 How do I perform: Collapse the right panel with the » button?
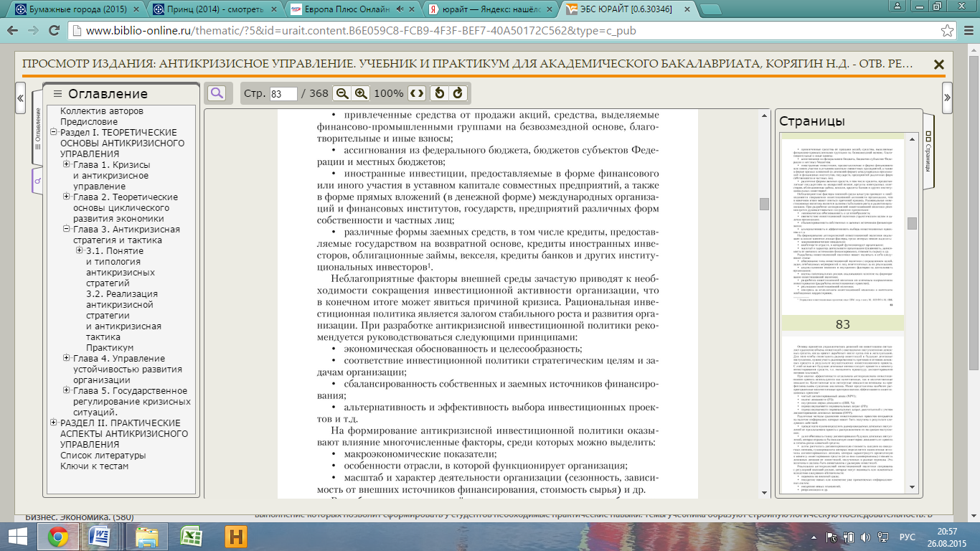tap(948, 98)
